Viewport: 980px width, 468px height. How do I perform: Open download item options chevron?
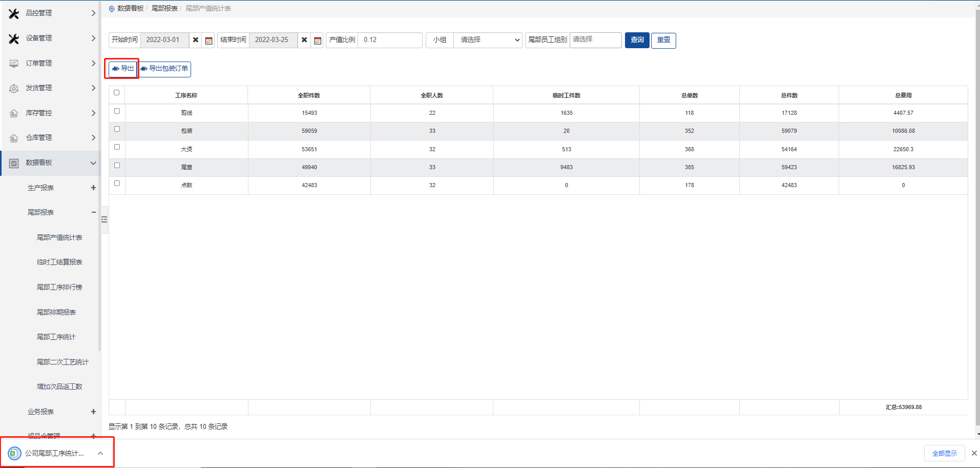[x=100, y=453]
